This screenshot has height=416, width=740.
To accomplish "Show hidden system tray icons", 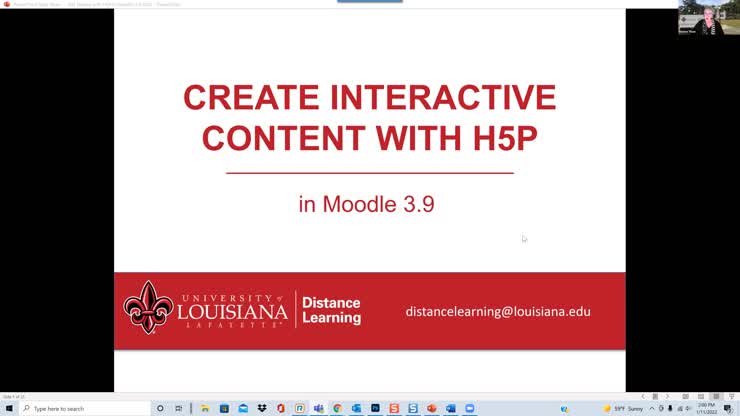I will click(x=652, y=408).
